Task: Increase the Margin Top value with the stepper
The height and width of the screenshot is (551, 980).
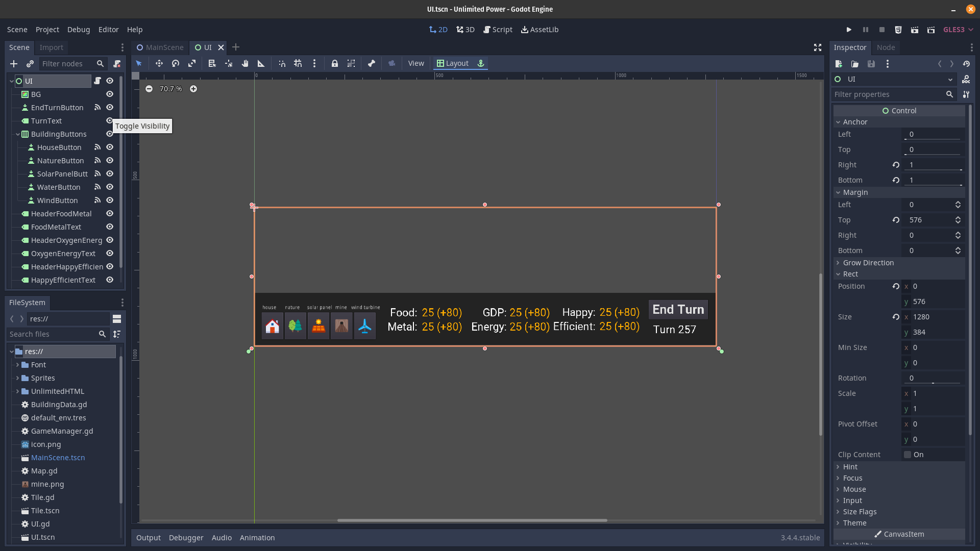Action: point(958,217)
